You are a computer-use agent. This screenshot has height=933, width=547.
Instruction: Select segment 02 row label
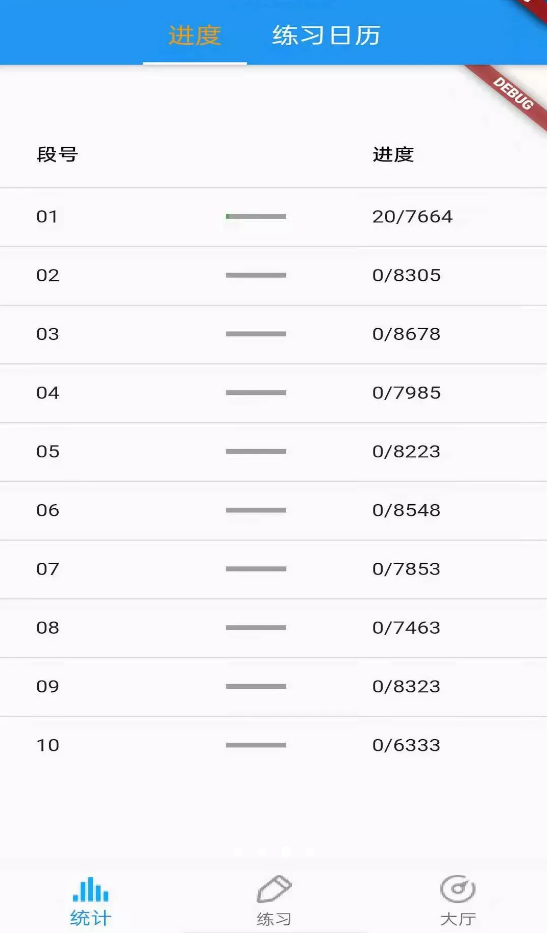(x=48, y=275)
